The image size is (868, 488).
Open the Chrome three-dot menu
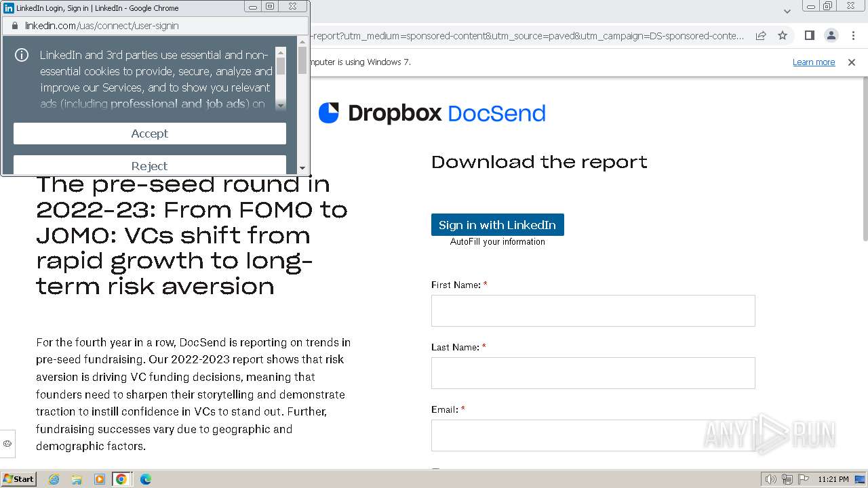click(x=852, y=36)
